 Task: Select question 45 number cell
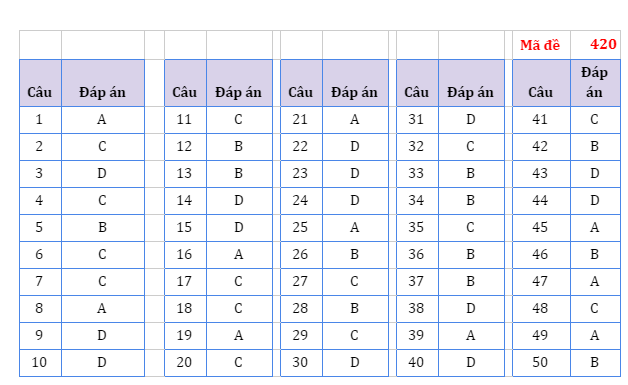click(x=541, y=228)
